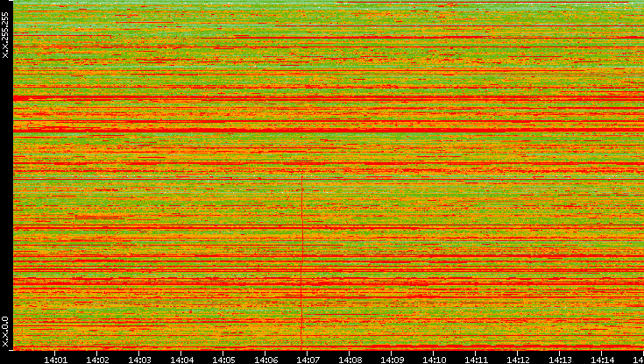The image size is (644, 364).
Task: Click the 14:10 time axis label
Action: [434, 360]
